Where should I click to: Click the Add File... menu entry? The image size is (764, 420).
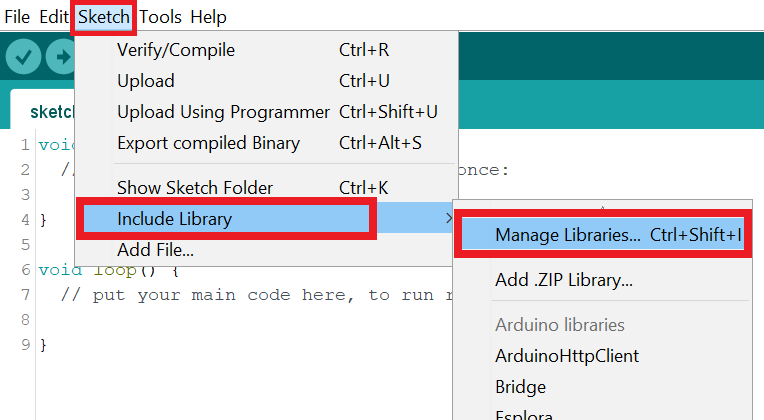(155, 249)
